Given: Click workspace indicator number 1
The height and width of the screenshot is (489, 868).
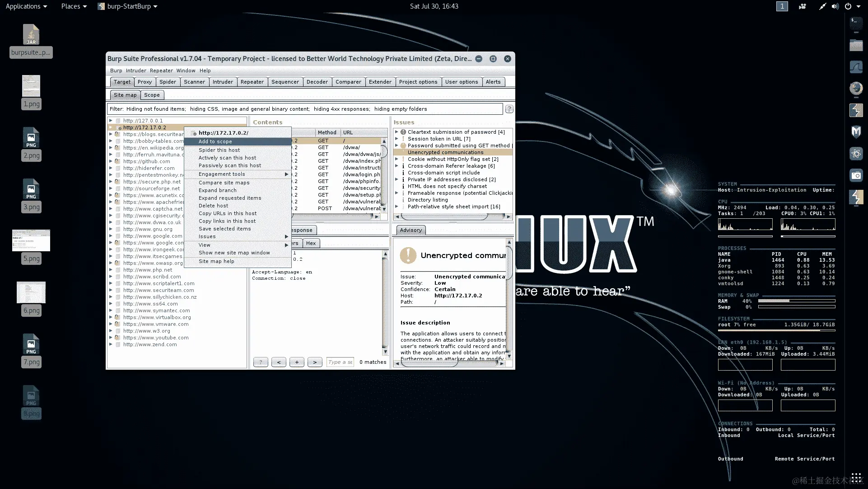Looking at the screenshot, I should click(x=782, y=6).
